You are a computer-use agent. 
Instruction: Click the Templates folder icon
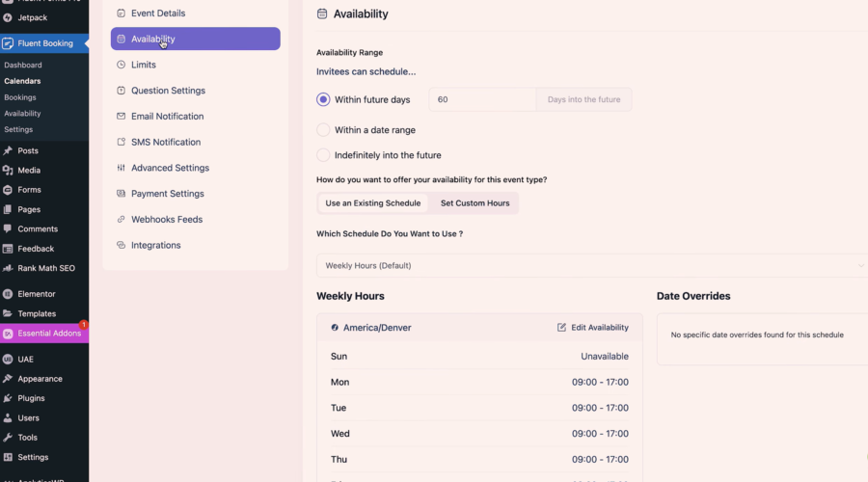tap(7, 313)
